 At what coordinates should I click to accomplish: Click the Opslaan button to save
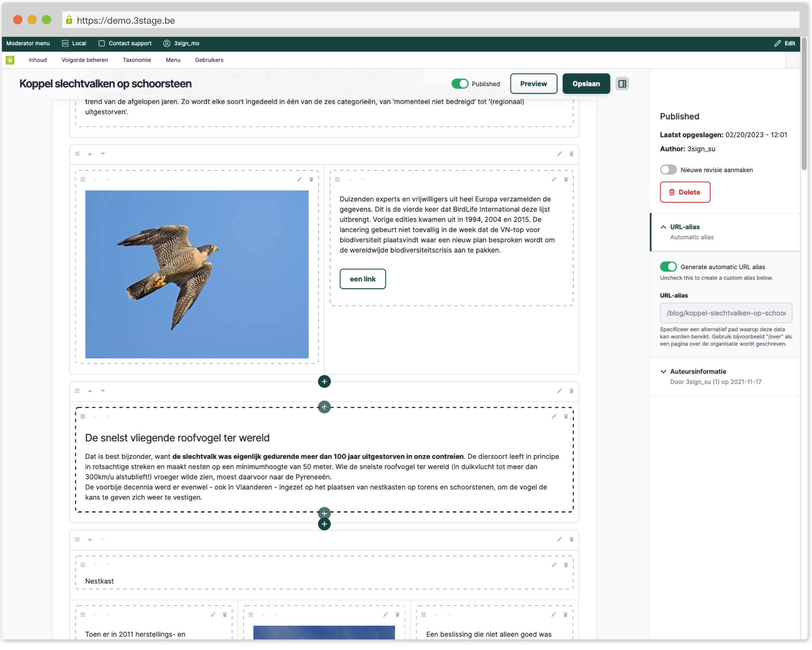click(586, 83)
